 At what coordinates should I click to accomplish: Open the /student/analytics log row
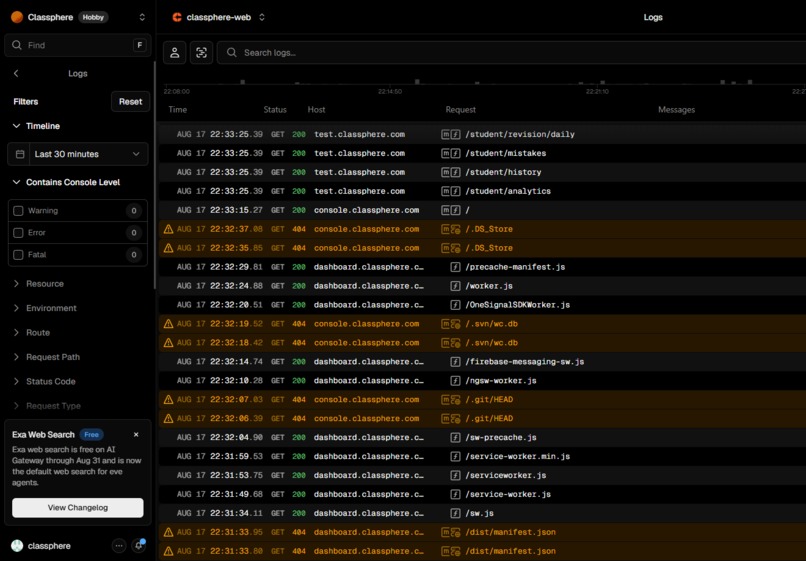coord(482,191)
